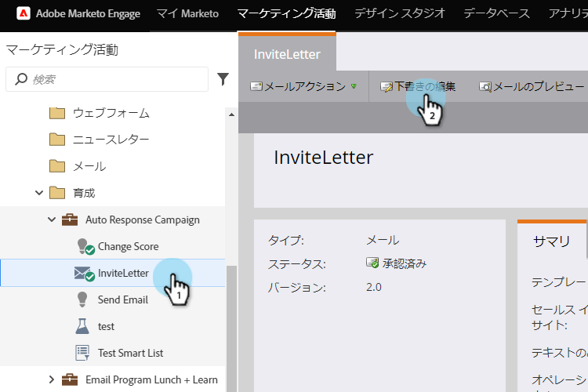Open the メールアクション dropdown menu
This screenshot has width=588, height=392.
(x=303, y=87)
